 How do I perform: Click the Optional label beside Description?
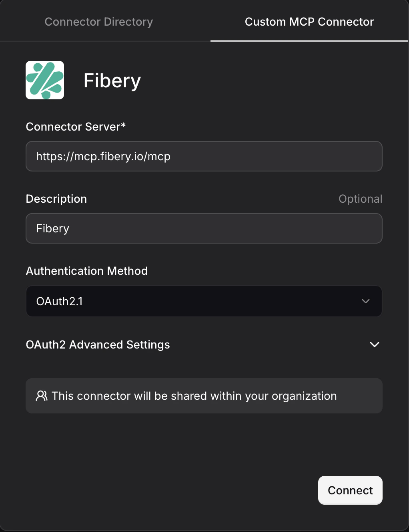(360, 199)
